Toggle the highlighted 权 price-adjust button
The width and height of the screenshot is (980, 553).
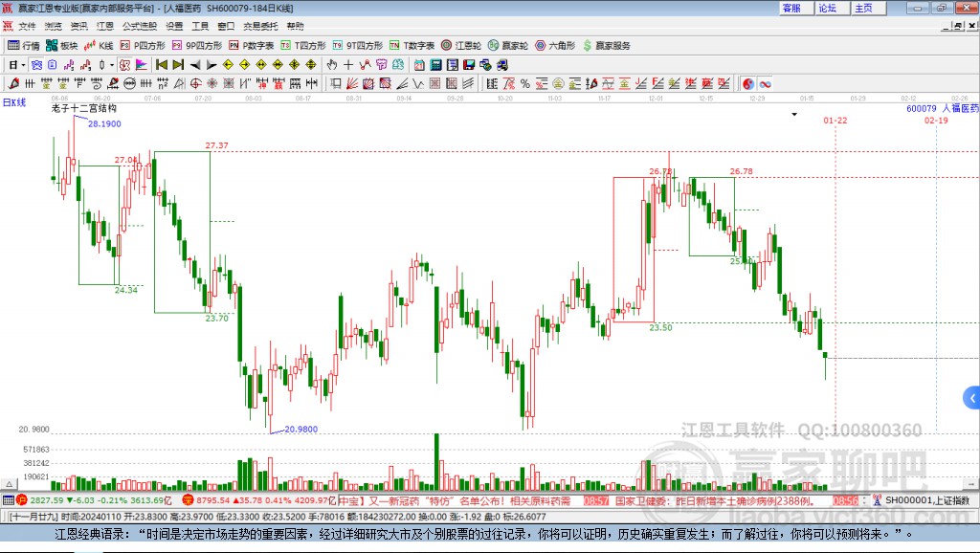pyautogui.click(x=125, y=65)
